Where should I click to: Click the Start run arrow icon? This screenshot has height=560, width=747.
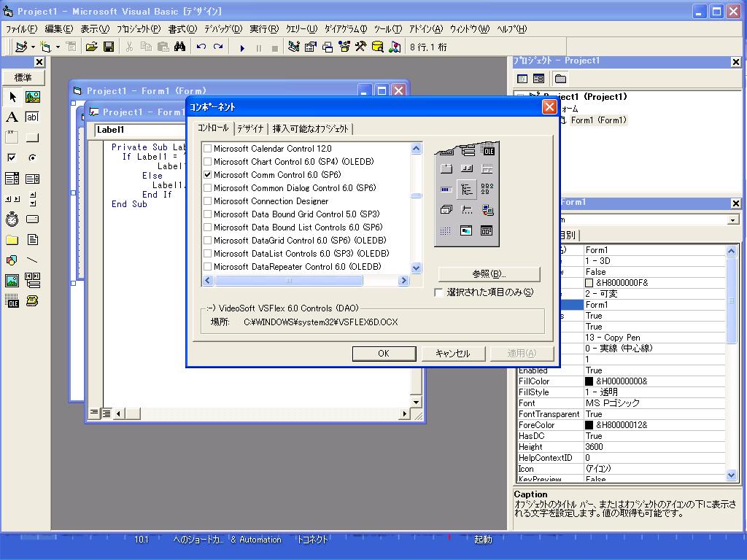242,47
